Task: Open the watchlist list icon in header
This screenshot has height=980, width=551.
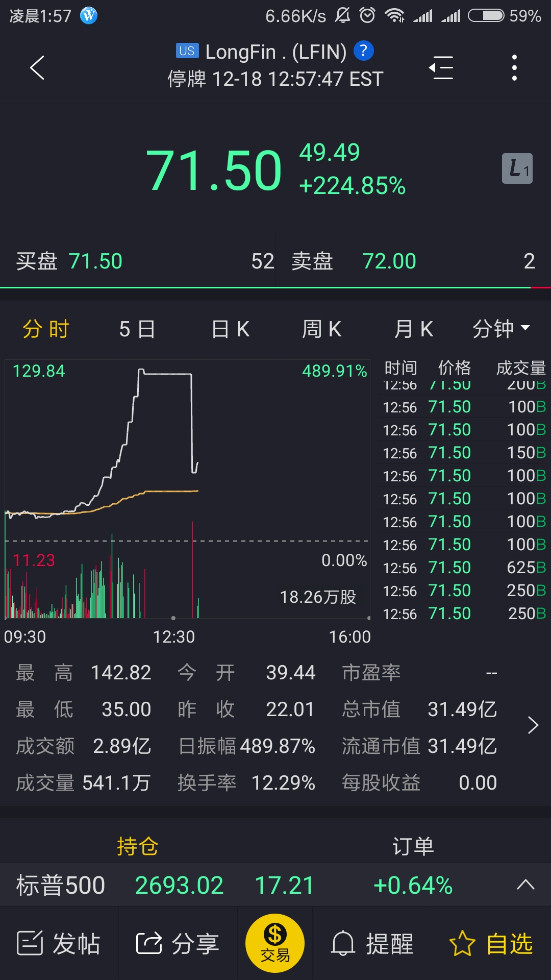Action: tap(441, 67)
